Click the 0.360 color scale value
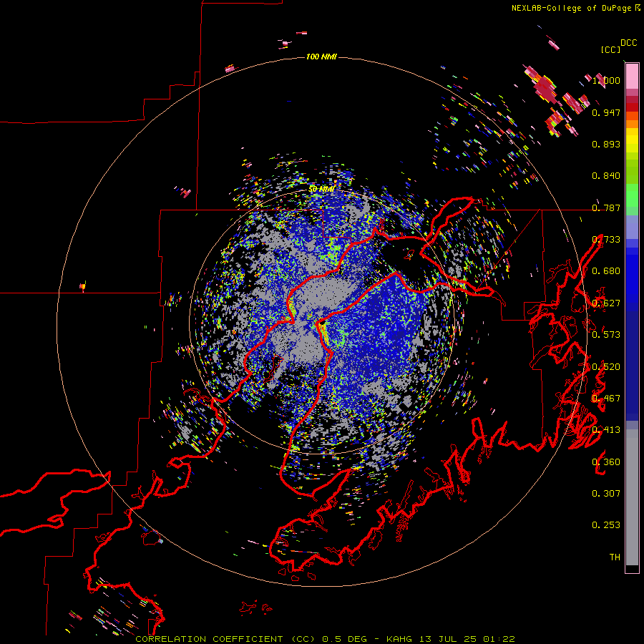This screenshot has width=644, height=644. coord(606,462)
